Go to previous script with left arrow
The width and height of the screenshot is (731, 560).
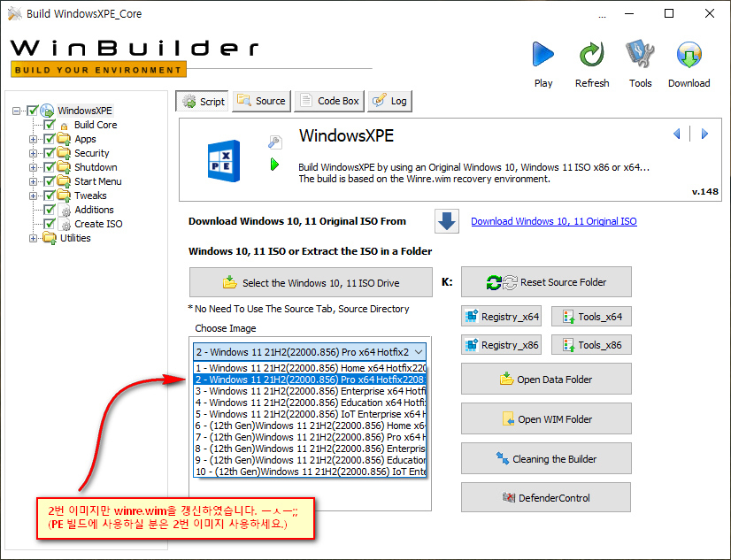[677, 134]
